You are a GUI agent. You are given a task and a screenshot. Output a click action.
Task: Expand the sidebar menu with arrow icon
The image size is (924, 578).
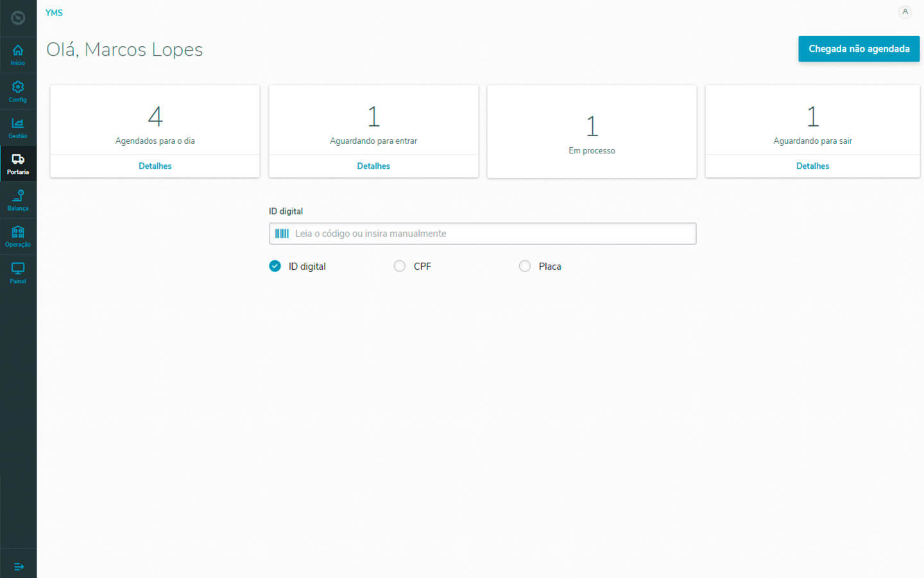[x=19, y=566]
